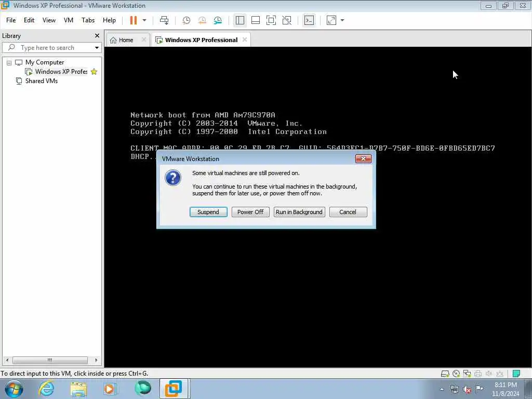Click the library scrollbar right arrow
This screenshot has height=399, width=532.
coord(96,360)
